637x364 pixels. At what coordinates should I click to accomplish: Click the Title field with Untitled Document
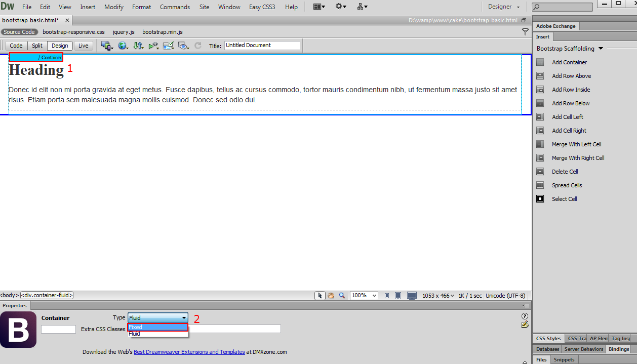tap(262, 46)
